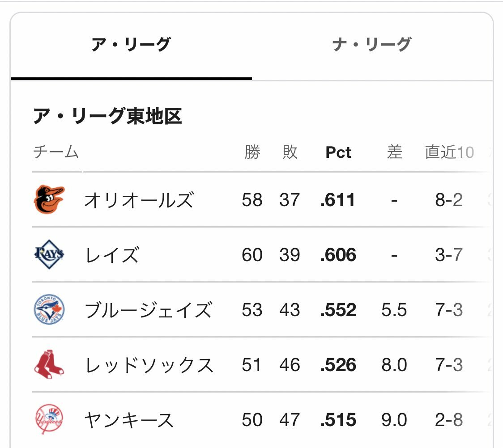Select the ア・リーグ tab
The image size is (503, 448).
click(131, 44)
